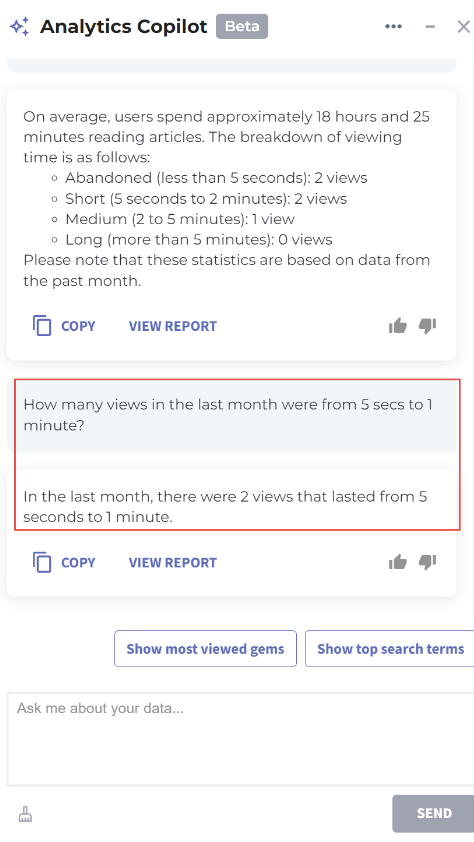Click the "Ask me about your data" field

click(x=240, y=739)
